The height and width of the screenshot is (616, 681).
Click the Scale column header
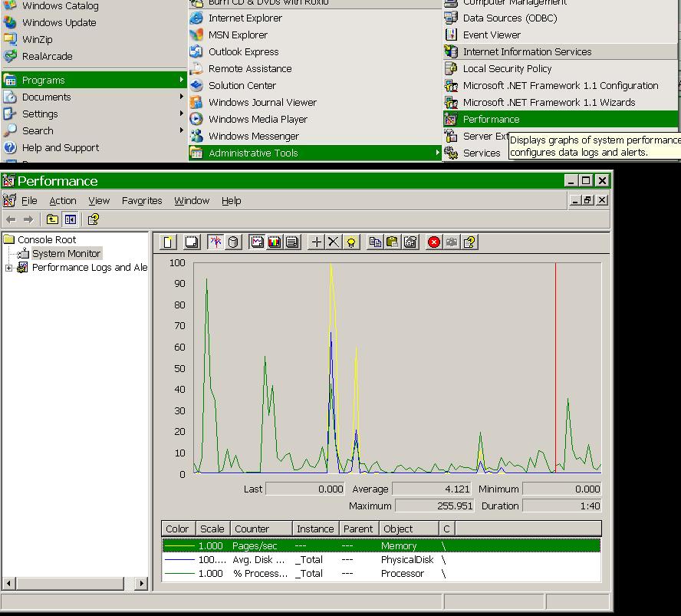point(213,529)
